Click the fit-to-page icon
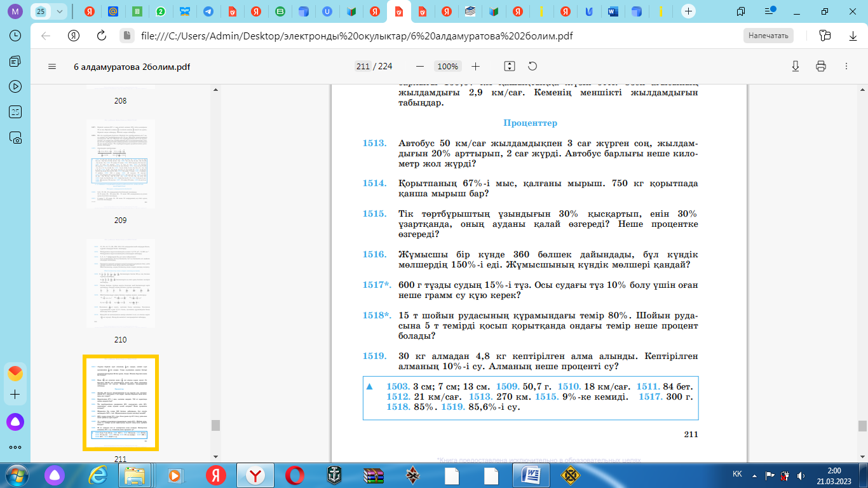Image resolution: width=868 pixels, height=488 pixels. click(509, 67)
